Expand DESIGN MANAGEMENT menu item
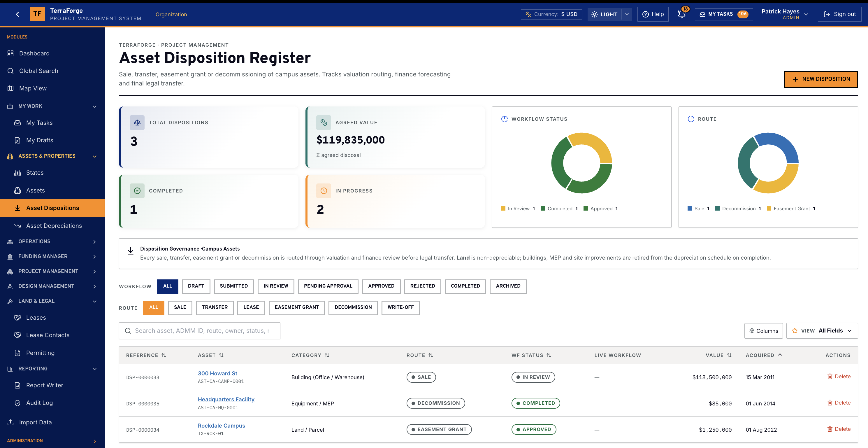 tap(52, 286)
